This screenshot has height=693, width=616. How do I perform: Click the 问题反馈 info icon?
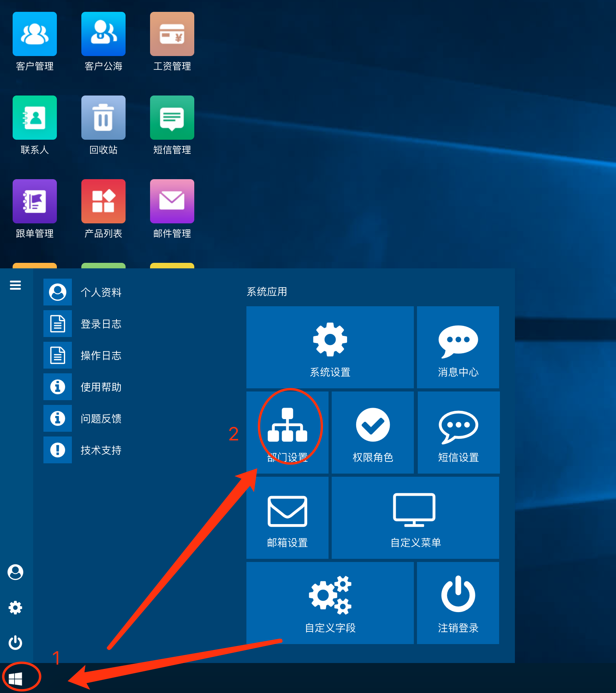58,418
